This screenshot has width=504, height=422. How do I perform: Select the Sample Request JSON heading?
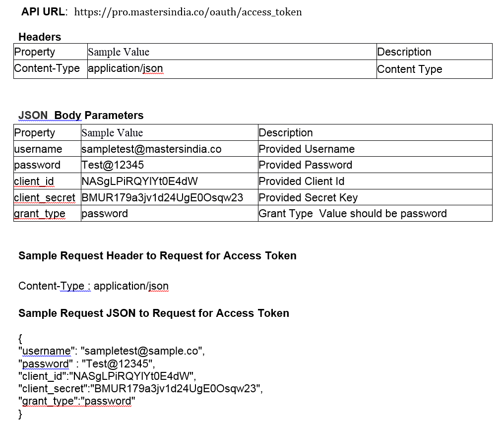pos(153,313)
